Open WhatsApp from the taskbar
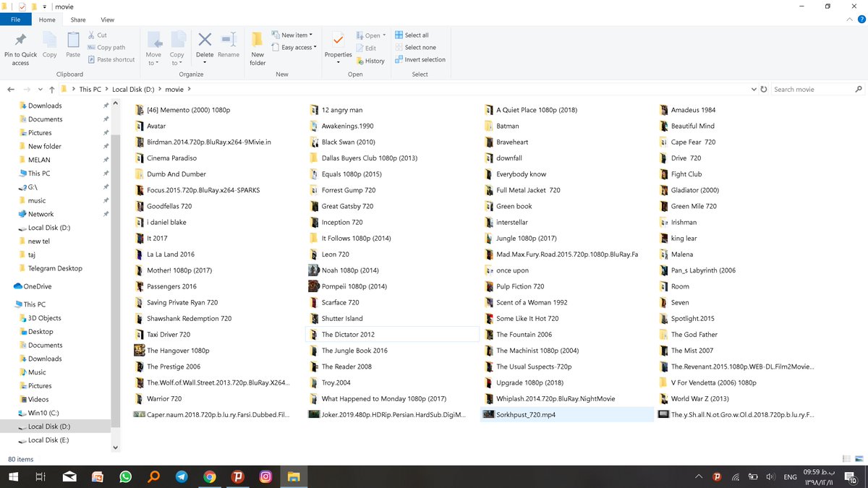This screenshot has width=868, height=488. tap(125, 476)
